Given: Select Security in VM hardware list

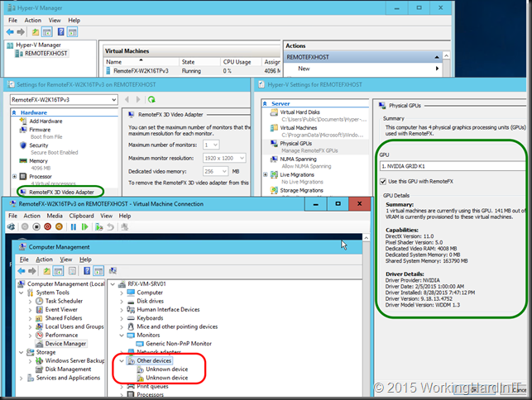Looking at the screenshot, I should (x=39, y=145).
